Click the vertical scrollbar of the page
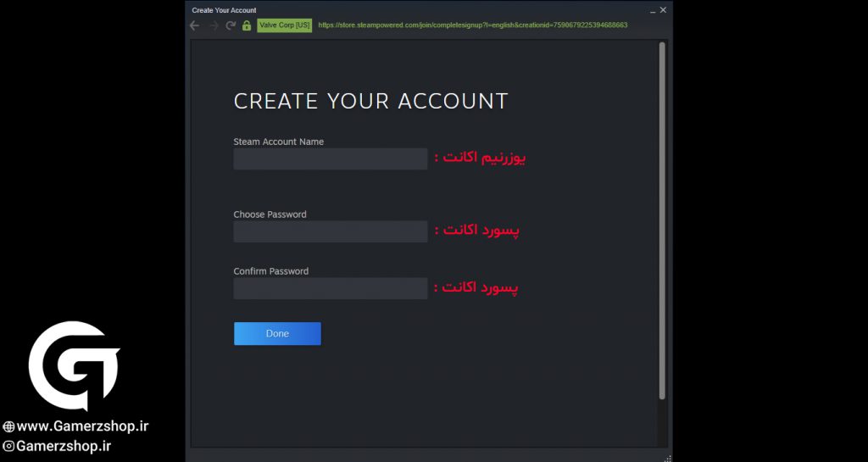This screenshot has height=462, width=868. tap(662, 221)
